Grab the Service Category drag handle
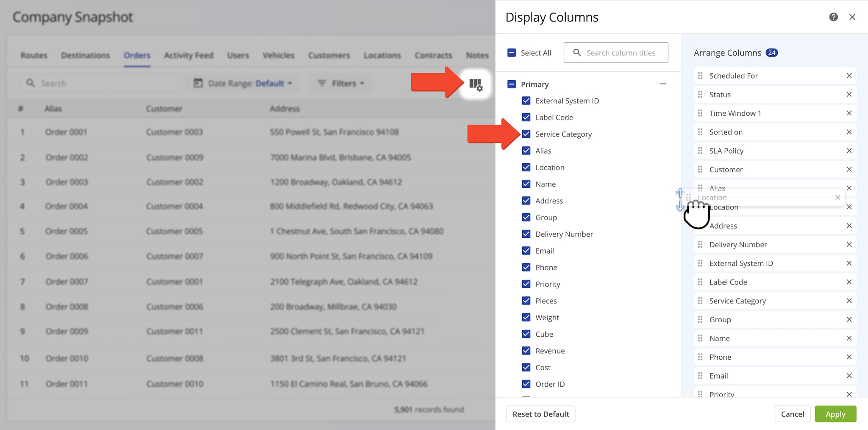Image resolution: width=868 pixels, height=430 pixels. point(700,301)
